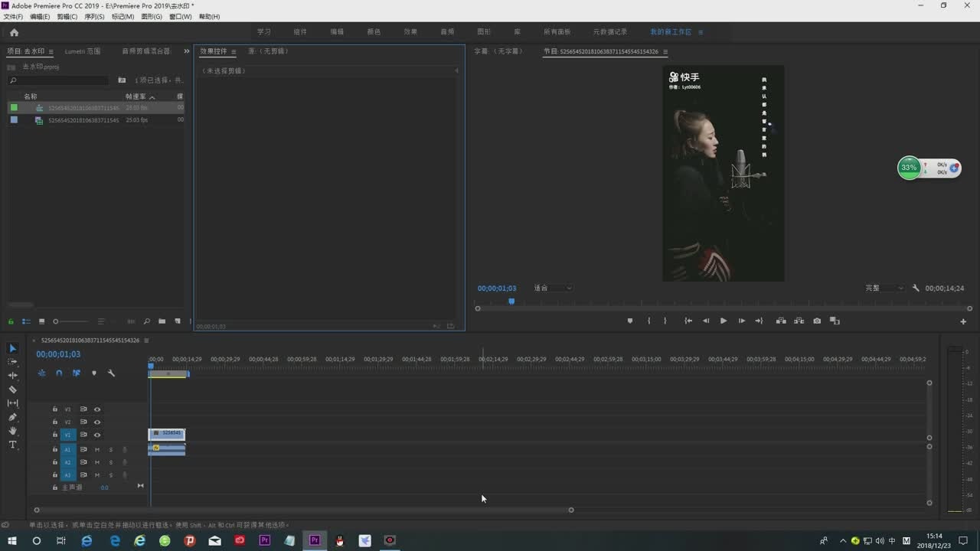Screen dimensions: 980x551
Task: Mark Out point in program monitor
Action: [x=665, y=321]
